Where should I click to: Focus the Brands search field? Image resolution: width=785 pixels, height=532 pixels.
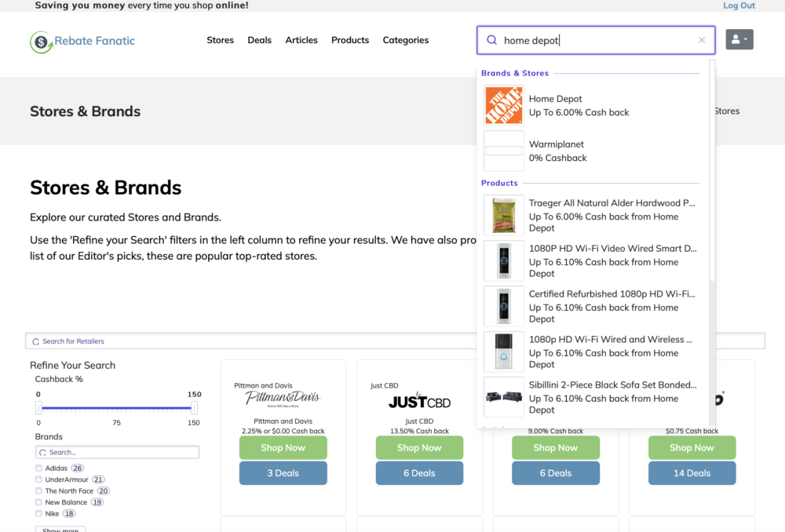118,453
